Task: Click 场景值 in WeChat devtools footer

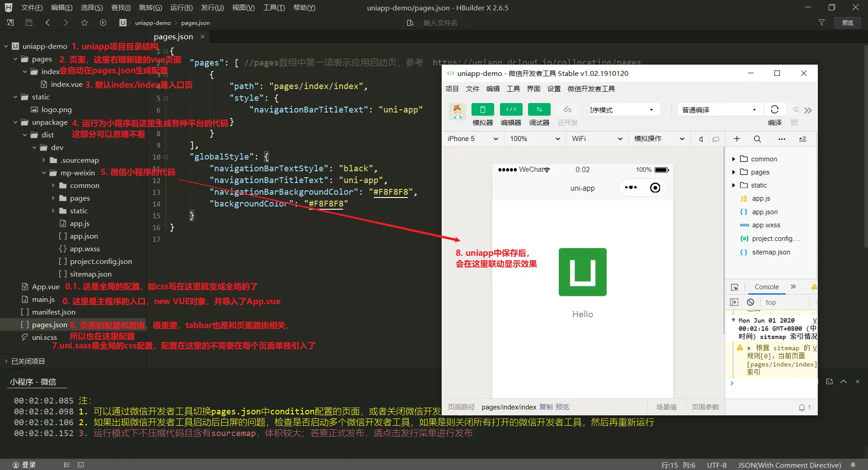Action: pyautogui.click(x=666, y=407)
